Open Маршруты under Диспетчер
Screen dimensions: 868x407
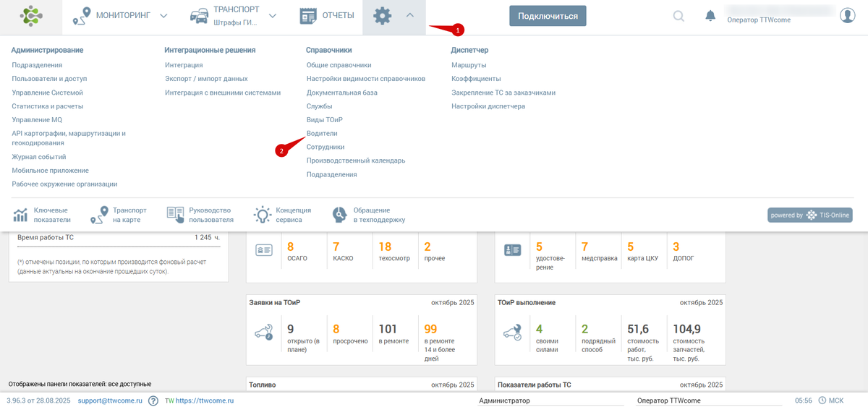469,65
